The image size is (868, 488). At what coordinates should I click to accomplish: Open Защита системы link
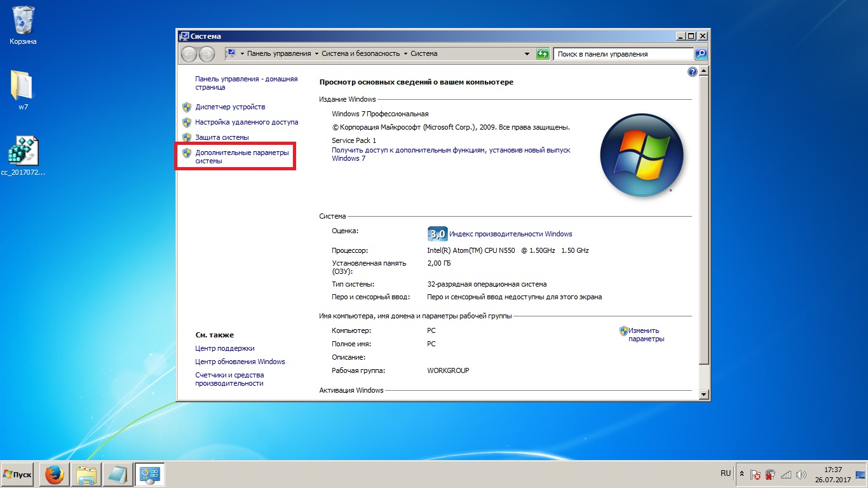[222, 137]
